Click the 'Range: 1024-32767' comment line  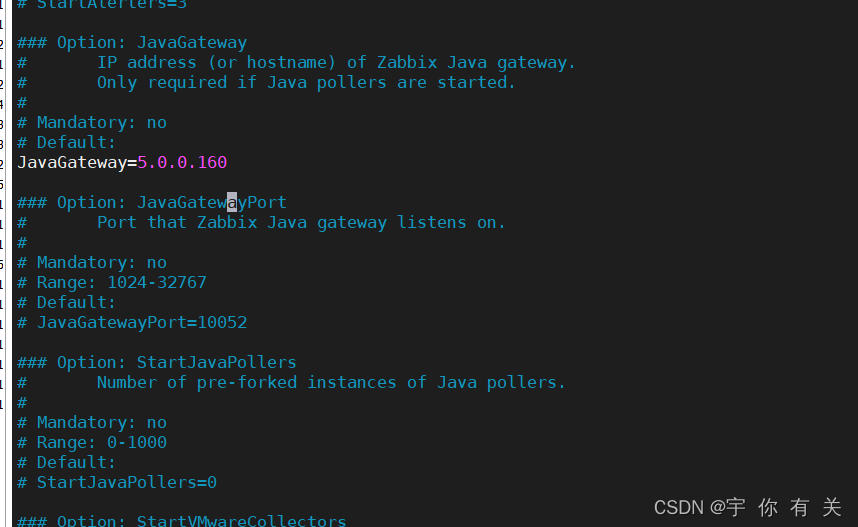112,282
